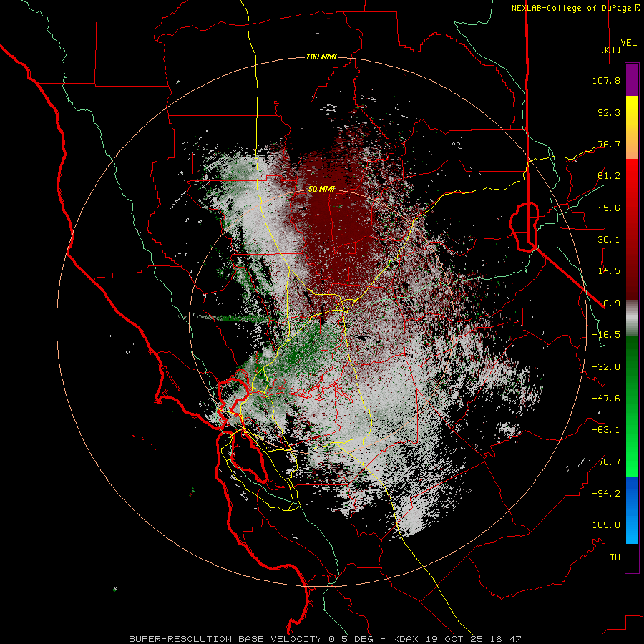The image size is (644, 644).
Task: Click the -47.6 legend value
Action: (x=606, y=399)
